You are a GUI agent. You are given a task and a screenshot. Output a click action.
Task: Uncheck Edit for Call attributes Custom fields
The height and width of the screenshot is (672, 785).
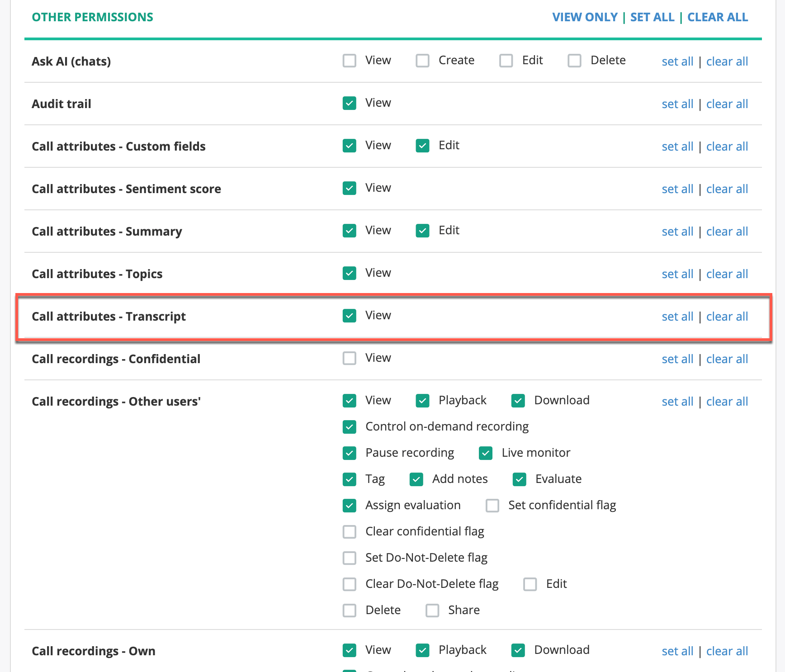click(x=422, y=146)
